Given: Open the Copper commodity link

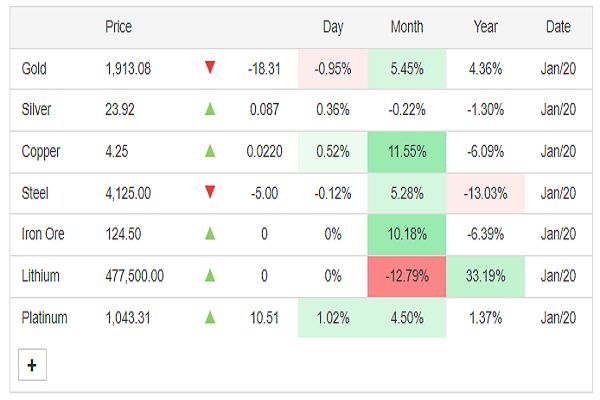Looking at the screenshot, I should click(41, 152).
